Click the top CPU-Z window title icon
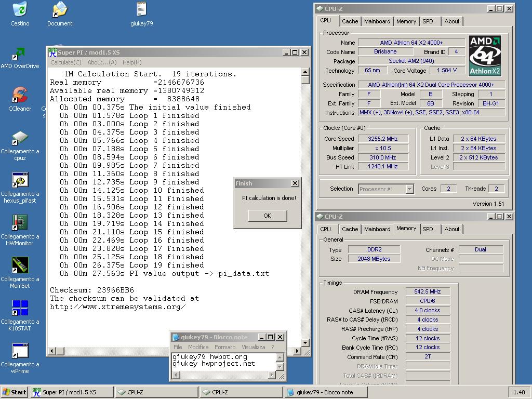Viewport: 532px width, 399px height. (x=320, y=9)
